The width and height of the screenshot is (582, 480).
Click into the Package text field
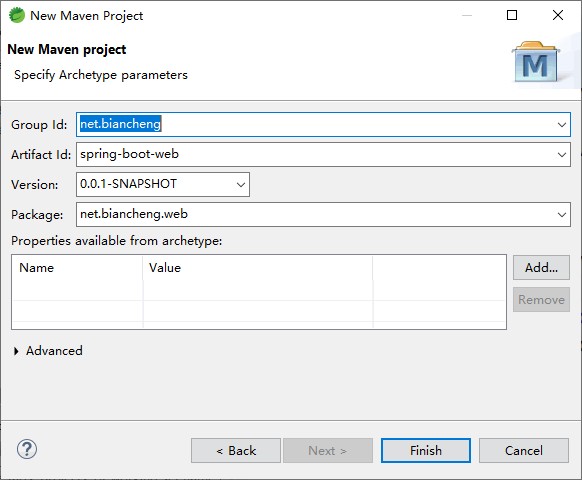[316, 214]
